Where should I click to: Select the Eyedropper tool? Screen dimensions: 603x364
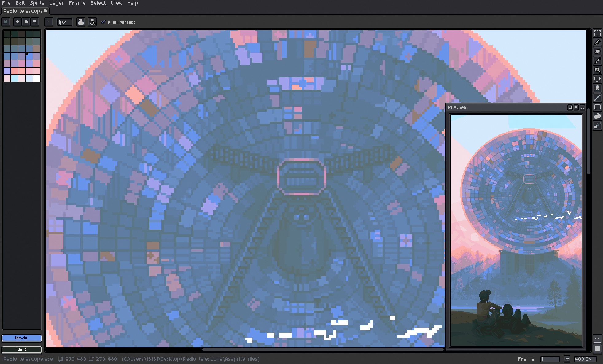point(597,61)
